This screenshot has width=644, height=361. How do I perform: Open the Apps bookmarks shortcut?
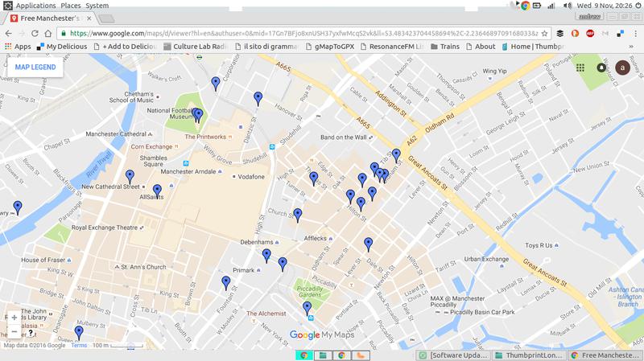tap(18, 47)
